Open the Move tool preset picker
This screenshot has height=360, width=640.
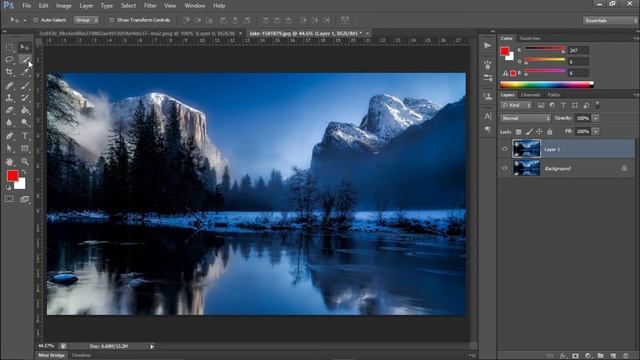(24, 20)
